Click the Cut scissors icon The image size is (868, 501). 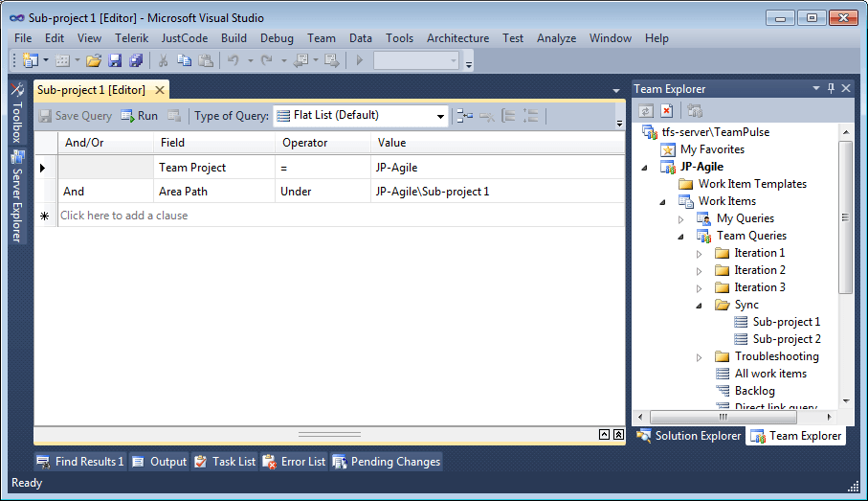point(163,59)
